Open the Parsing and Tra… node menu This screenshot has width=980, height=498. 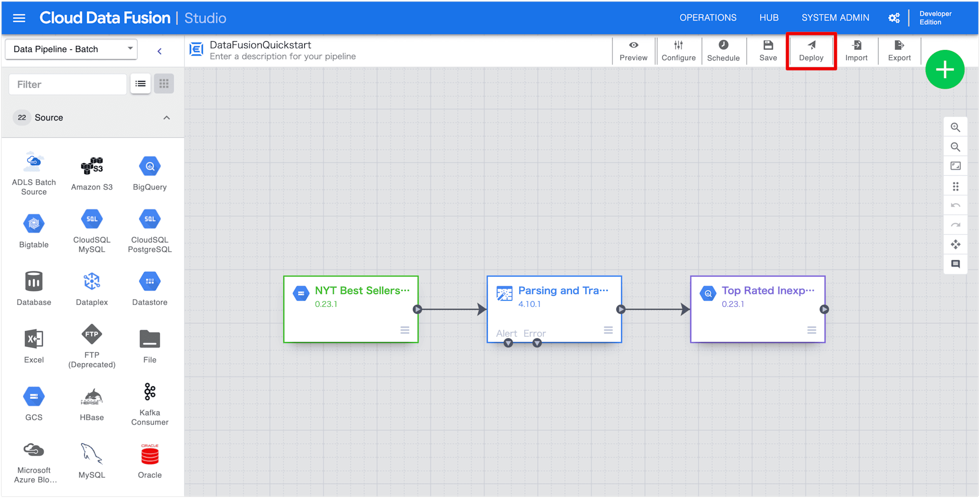608,330
